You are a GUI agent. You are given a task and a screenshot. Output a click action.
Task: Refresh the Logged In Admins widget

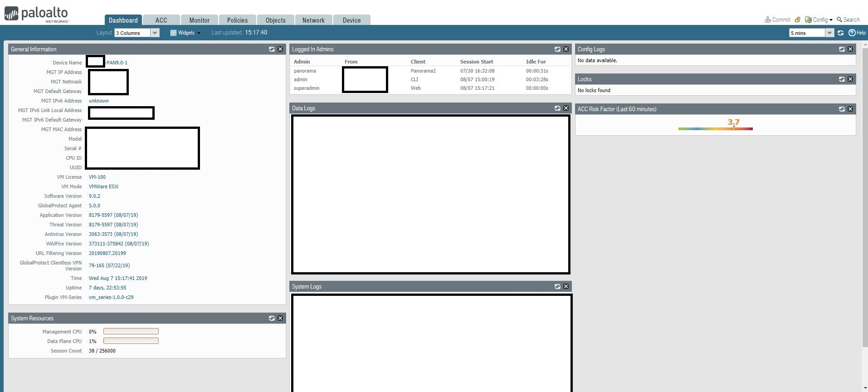point(557,49)
